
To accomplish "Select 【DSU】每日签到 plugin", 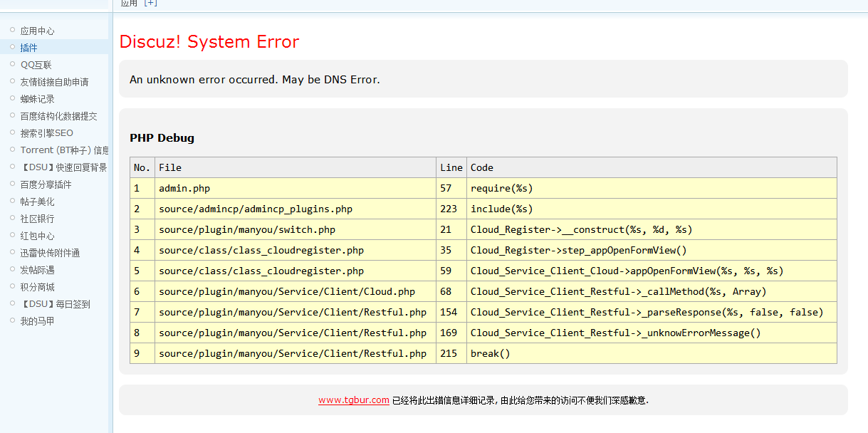I will tap(53, 304).
